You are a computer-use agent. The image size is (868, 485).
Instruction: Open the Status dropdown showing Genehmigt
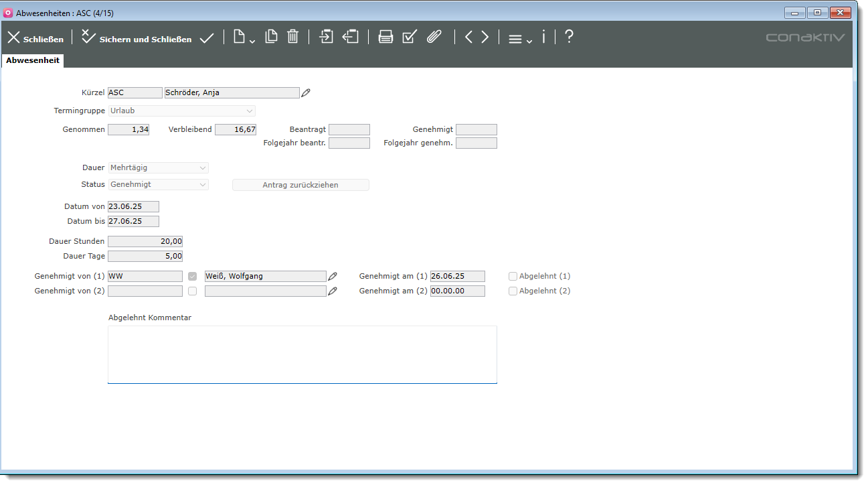pyautogui.click(x=159, y=184)
